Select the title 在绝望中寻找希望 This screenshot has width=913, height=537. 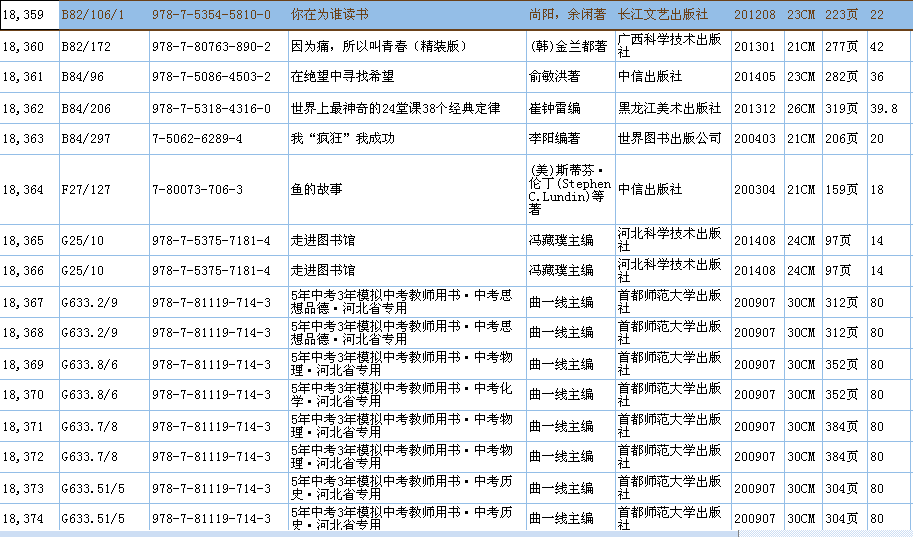[x=407, y=77]
